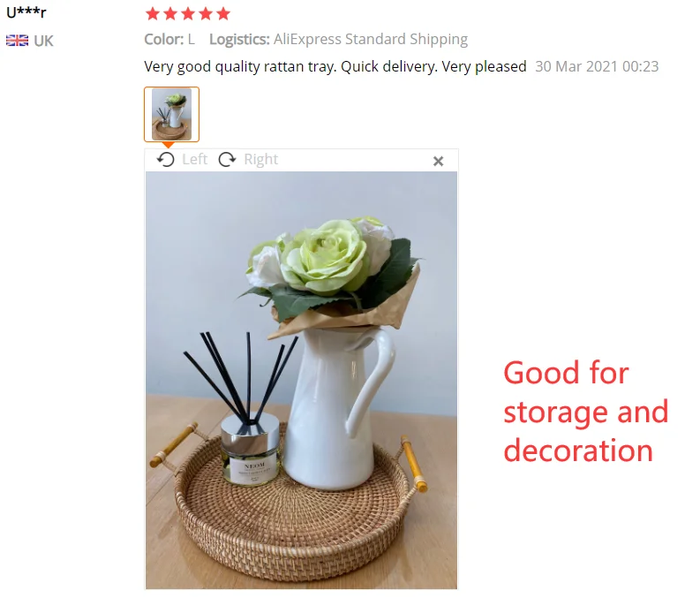This screenshot has height=598, width=700.
Task: Click the UK flag icon
Action: pos(17,41)
